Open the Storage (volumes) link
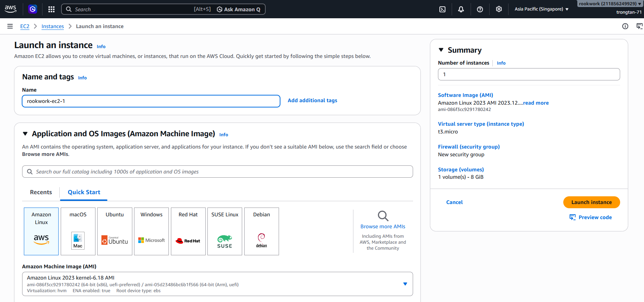Screen dimensions: 644x302 [461, 170]
